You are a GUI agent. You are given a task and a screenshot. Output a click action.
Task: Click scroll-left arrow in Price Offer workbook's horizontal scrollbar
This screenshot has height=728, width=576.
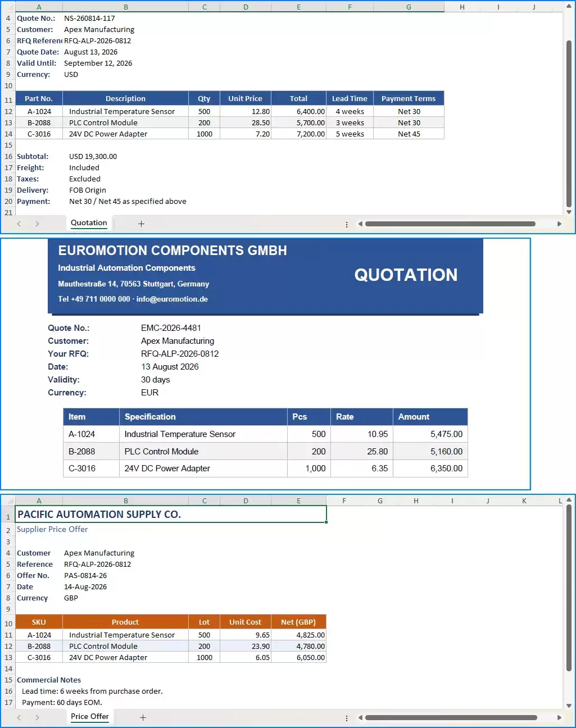tap(360, 717)
